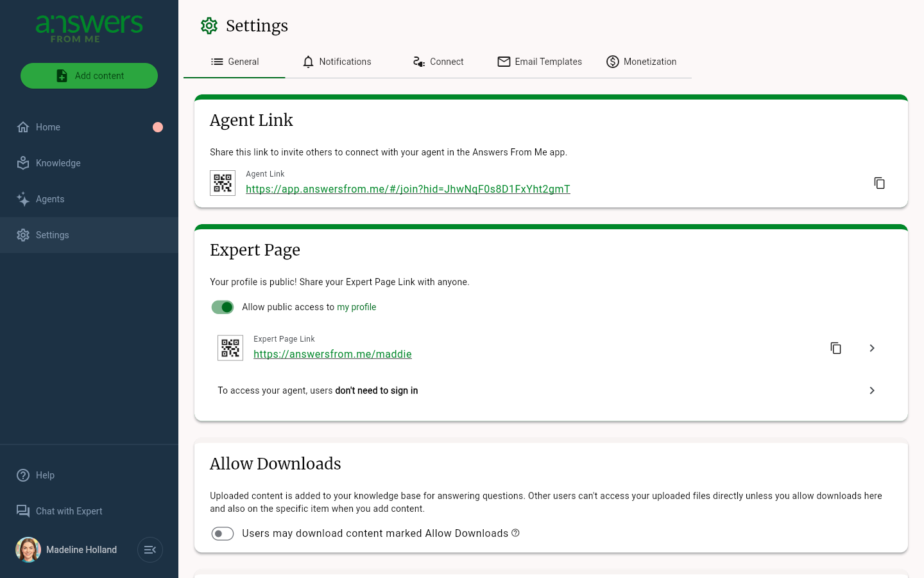Open the Agent Link QR code
Viewport: 924px width, 578px height.
point(223,183)
